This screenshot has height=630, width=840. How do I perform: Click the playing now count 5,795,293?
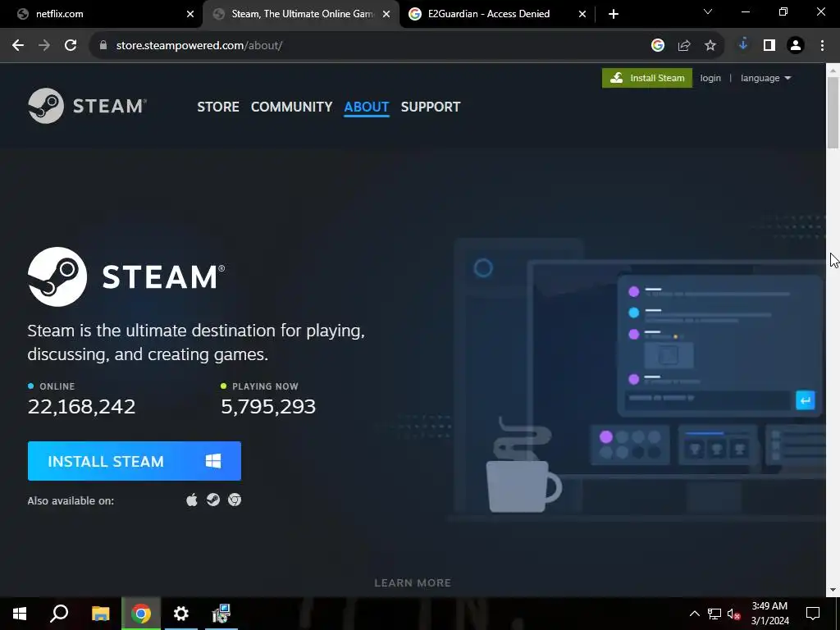[268, 407]
